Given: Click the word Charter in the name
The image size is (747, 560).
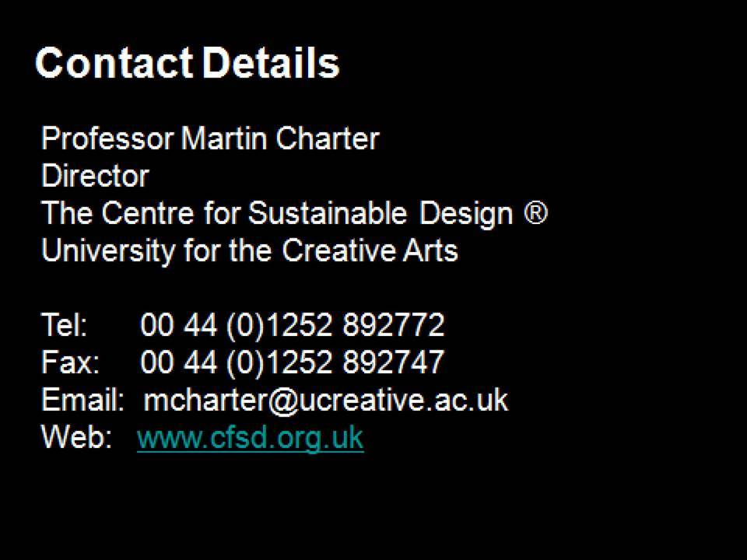Looking at the screenshot, I should (328, 138).
